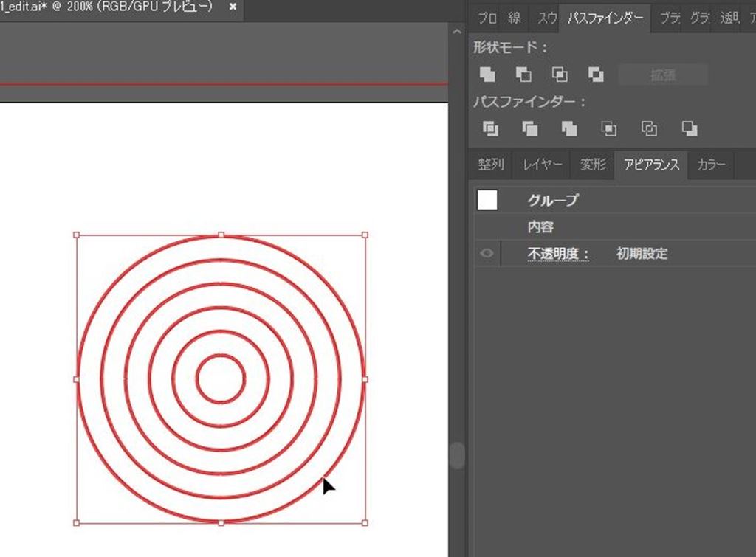Click the Outline pathfinder icon
The width and height of the screenshot is (756, 557).
pyautogui.click(x=649, y=129)
